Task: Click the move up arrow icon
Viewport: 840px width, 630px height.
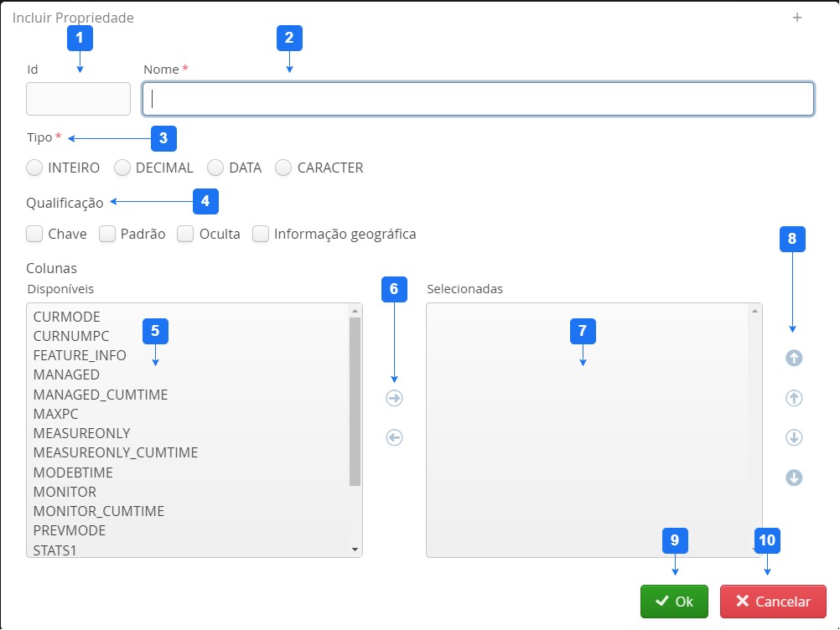Action: (x=794, y=399)
